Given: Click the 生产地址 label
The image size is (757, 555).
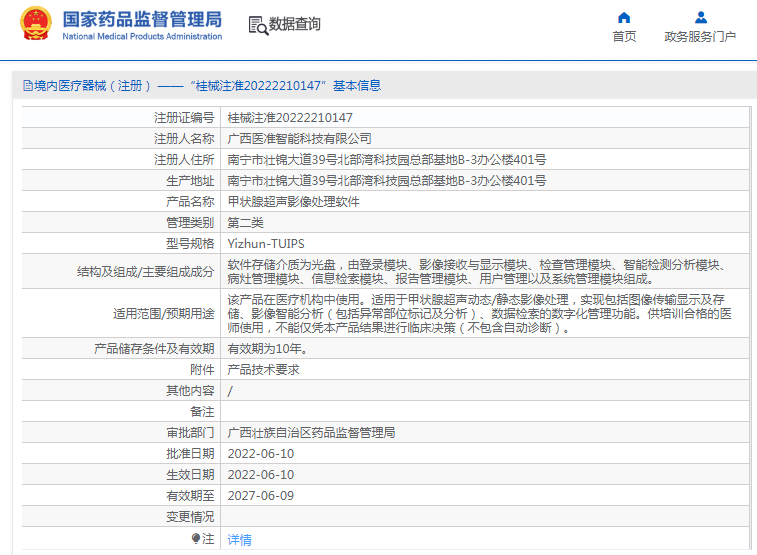Looking at the screenshot, I should (190, 181).
